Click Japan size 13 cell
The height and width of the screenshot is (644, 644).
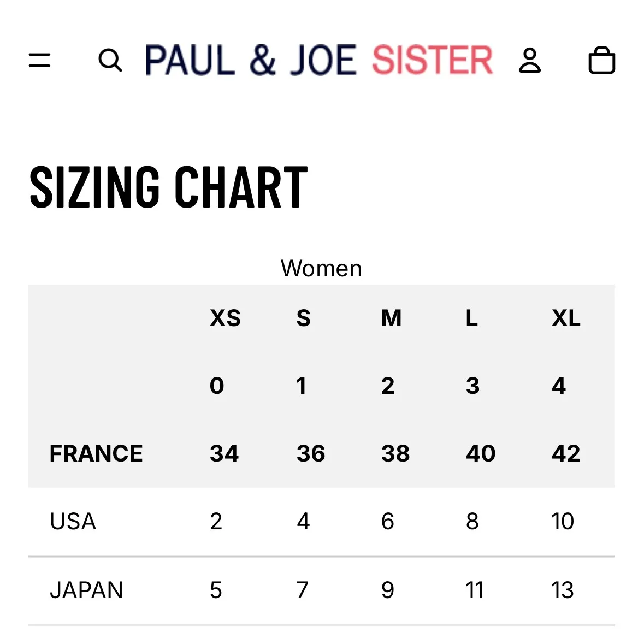[x=563, y=590]
